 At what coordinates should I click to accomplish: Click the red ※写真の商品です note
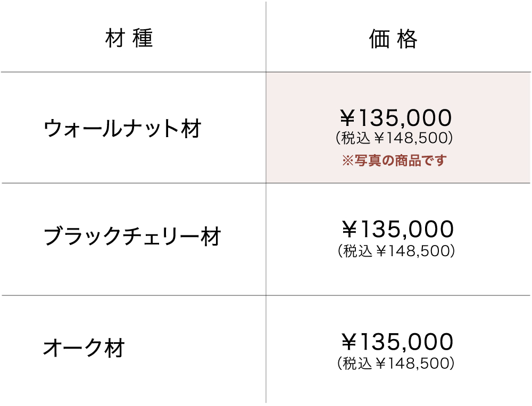coord(394,160)
